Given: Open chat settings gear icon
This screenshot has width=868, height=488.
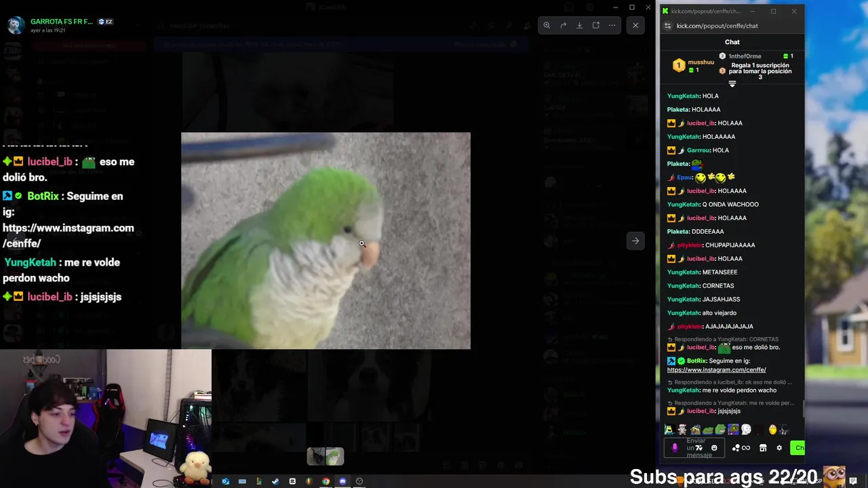Looking at the screenshot, I should [x=779, y=448].
